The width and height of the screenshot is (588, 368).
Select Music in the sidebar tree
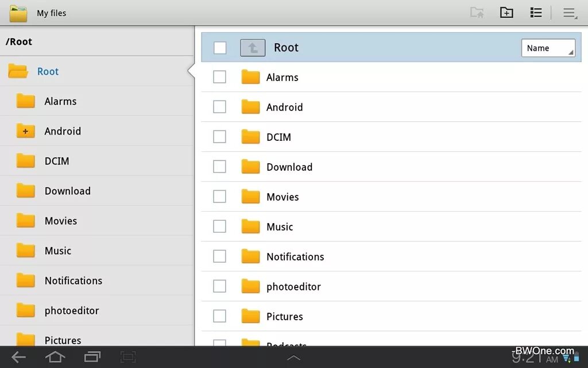coord(96,251)
